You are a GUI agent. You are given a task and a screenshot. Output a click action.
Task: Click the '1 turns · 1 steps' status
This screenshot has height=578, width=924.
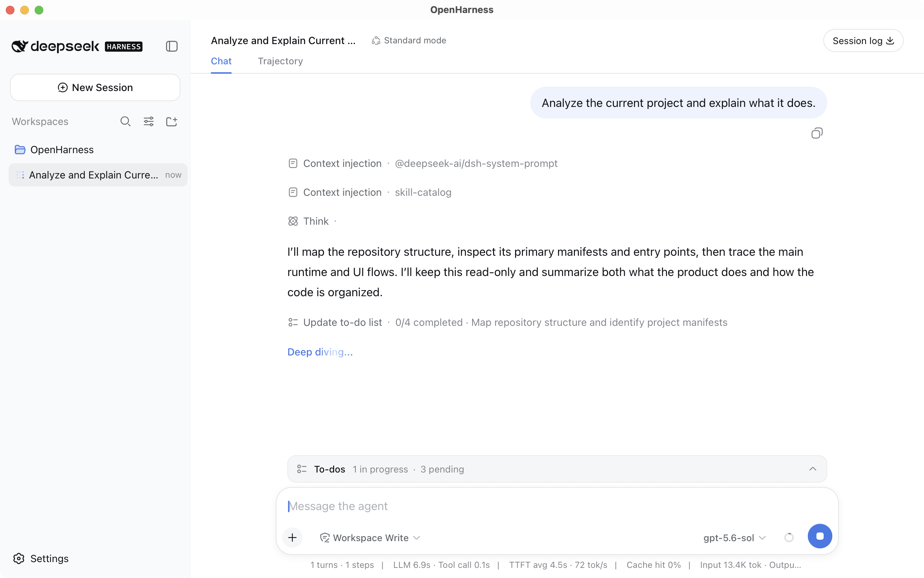342,565
